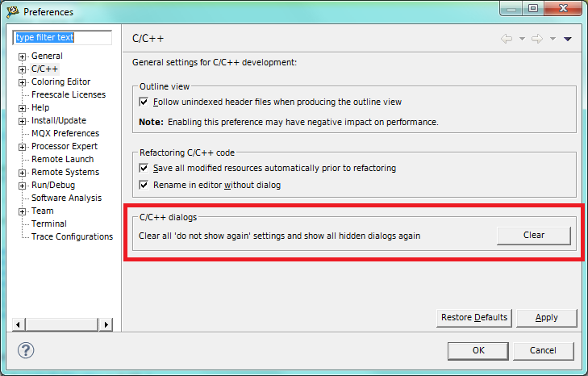Image resolution: width=588 pixels, height=376 pixels.
Task: Expand the Run/Debug tree node
Action: pyautogui.click(x=23, y=186)
